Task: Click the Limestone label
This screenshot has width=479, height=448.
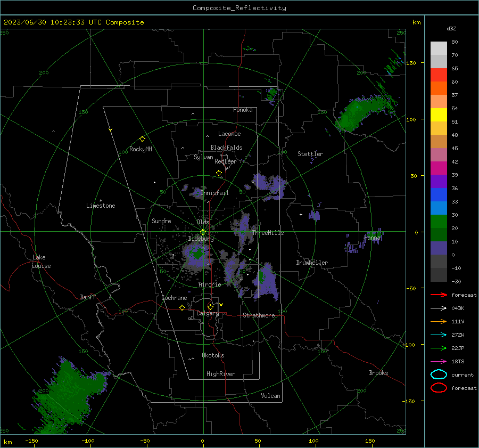Action: pos(101,206)
